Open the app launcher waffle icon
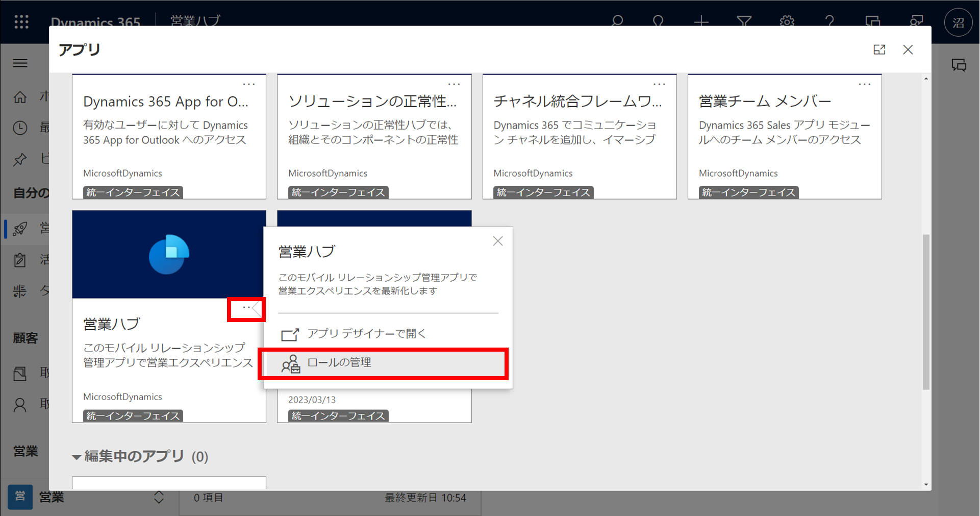This screenshot has width=980, height=516. pos(21,21)
